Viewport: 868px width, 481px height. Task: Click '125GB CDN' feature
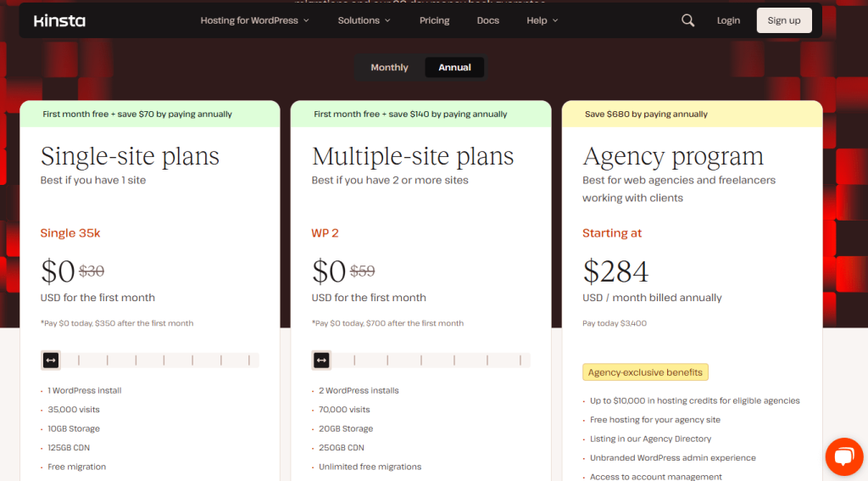point(69,448)
